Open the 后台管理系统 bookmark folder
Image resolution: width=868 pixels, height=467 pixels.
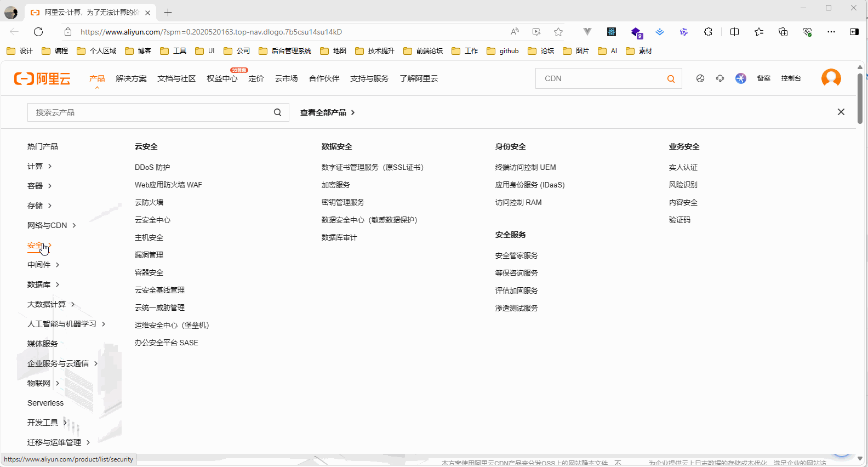pyautogui.click(x=285, y=51)
